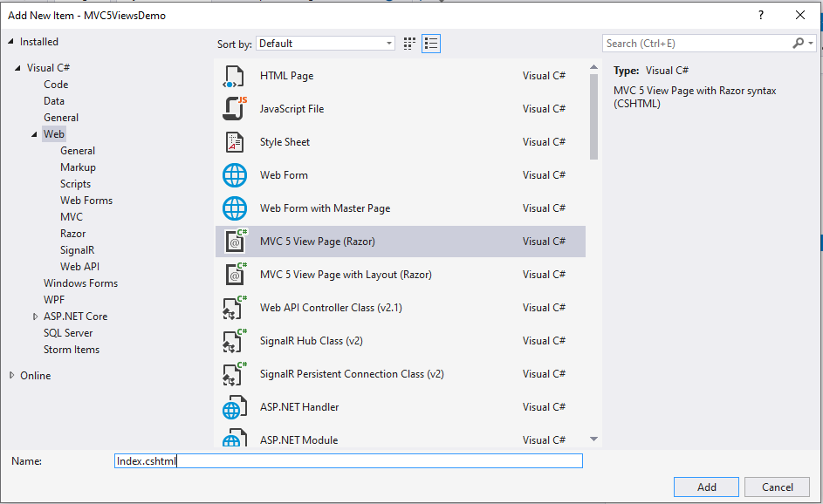Select the Web Form globe icon
Image resolution: width=823 pixels, height=504 pixels.
(235, 175)
